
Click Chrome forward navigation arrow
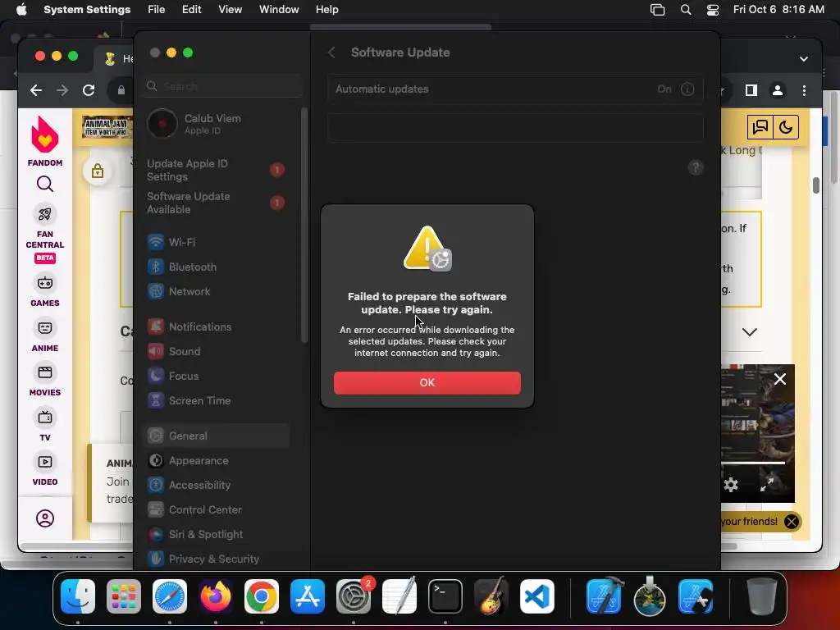62,90
